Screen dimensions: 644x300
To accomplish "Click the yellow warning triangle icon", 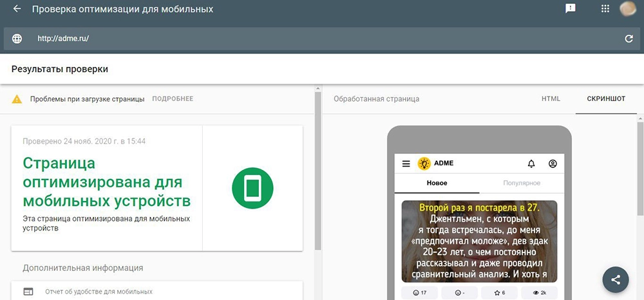I will [17, 99].
